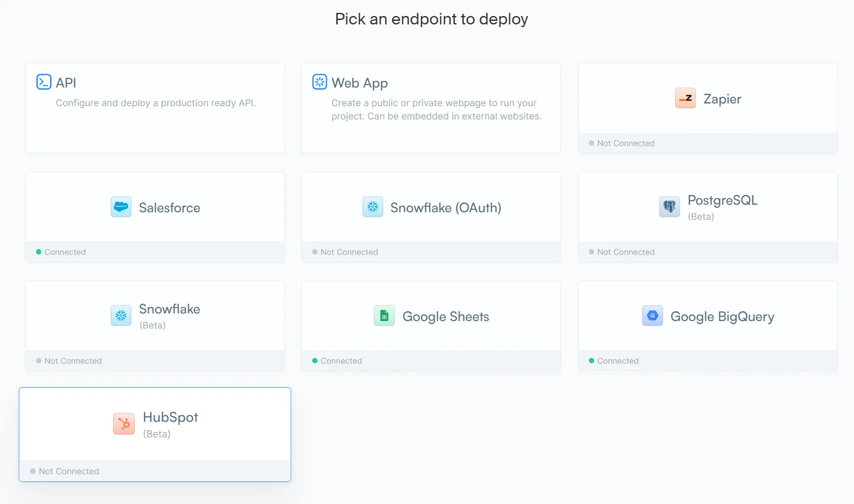Screen dimensions: 854x504
Task: Pick the Google BigQuery endpoint label
Action: [x=722, y=317]
